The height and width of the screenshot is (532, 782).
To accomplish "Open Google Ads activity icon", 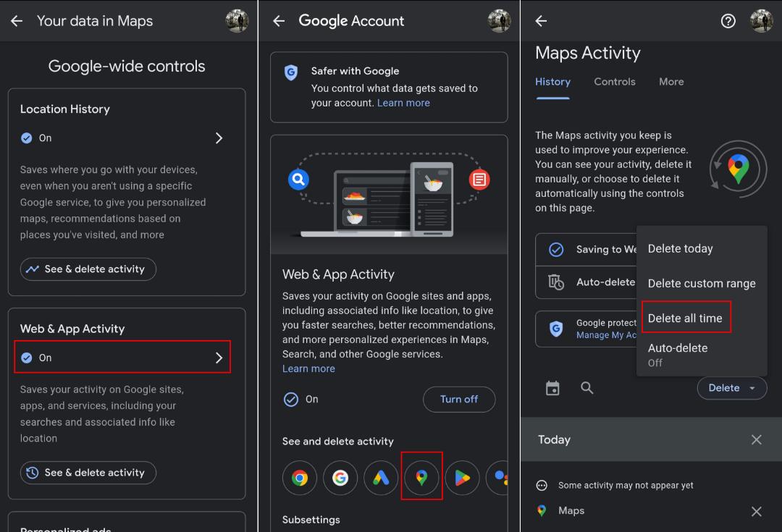I will pyautogui.click(x=381, y=478).
